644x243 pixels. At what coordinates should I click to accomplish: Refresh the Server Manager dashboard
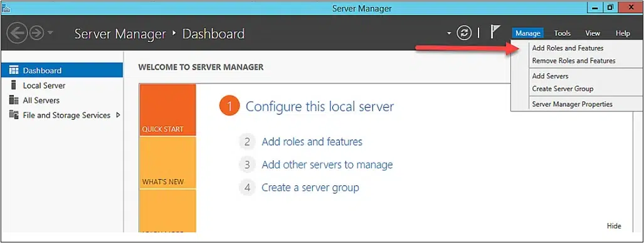(x=464, y=33)
